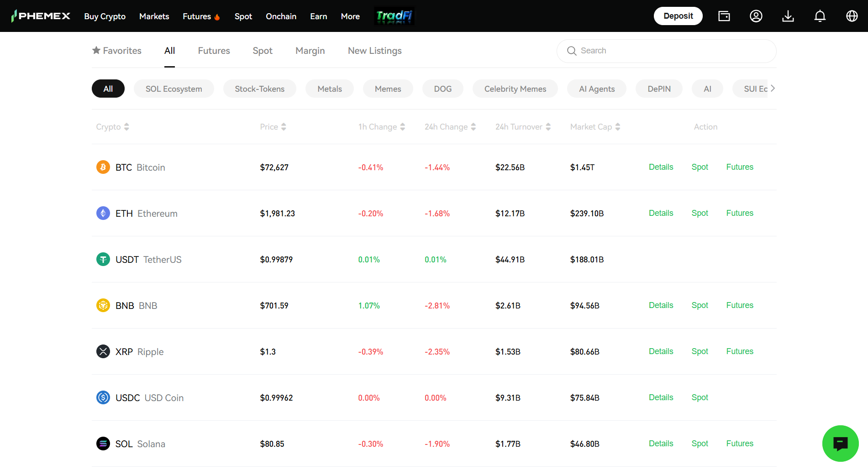This screenshot has height=470, width=868.
Task: Filter by AI Agents category
Action: tap(597, 89)
